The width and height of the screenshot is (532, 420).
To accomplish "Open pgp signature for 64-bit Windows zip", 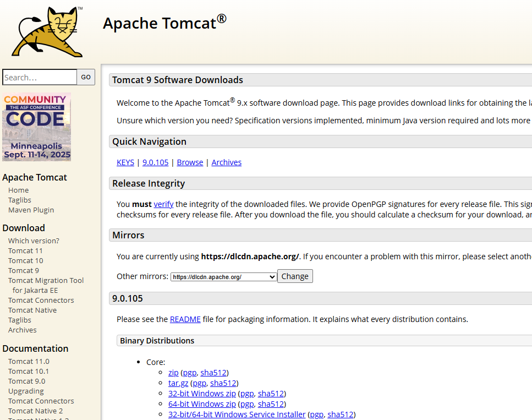I will point(247,404).
